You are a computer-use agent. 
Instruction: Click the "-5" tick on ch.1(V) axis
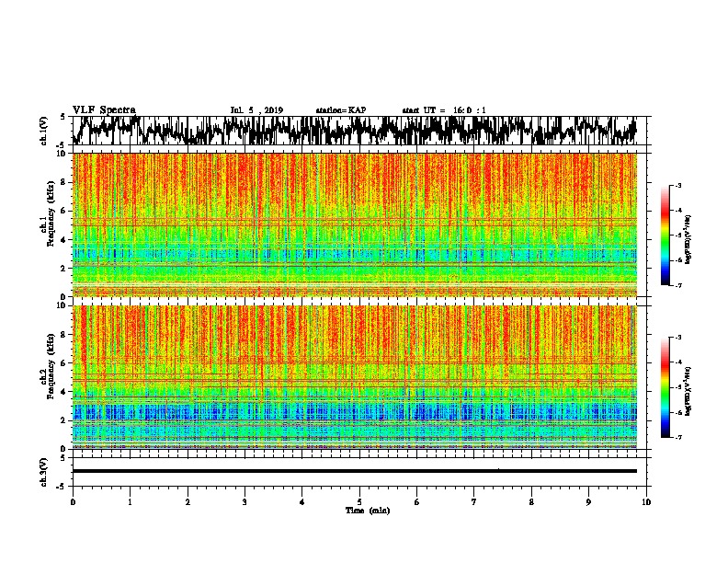[62, 144]
